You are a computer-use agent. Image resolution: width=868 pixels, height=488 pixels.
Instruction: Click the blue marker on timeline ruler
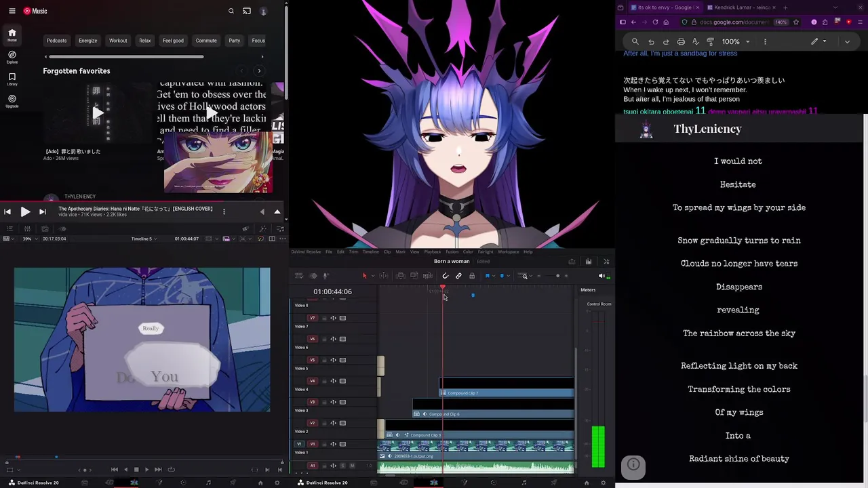pyautogui.click(x=473, y=295)
